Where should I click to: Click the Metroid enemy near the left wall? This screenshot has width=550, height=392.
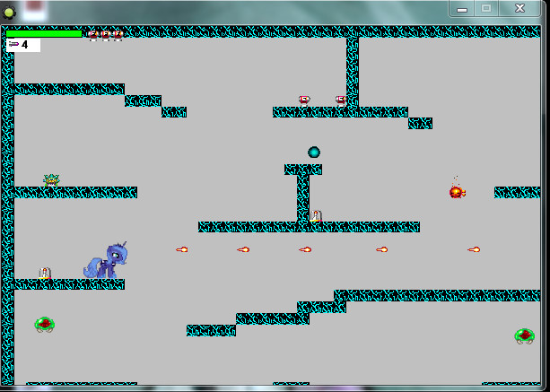[45, 325]
